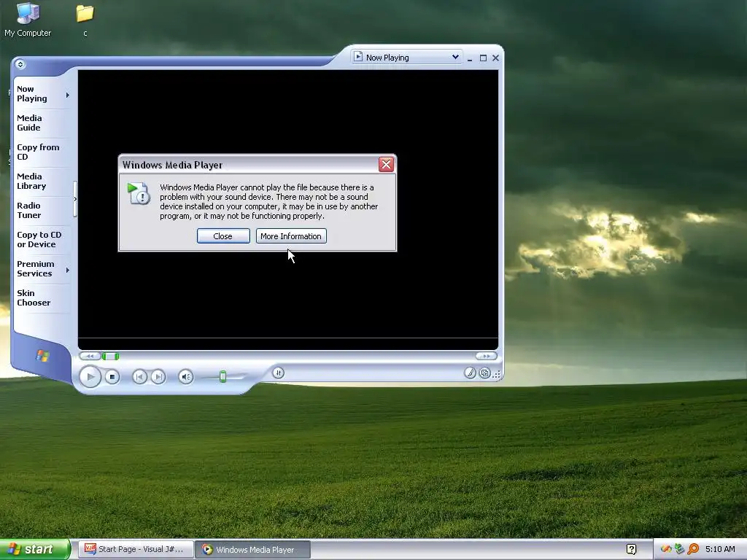Click the Rewind button on seek bar
Screen dimensions: 747x560
[90, 356]
